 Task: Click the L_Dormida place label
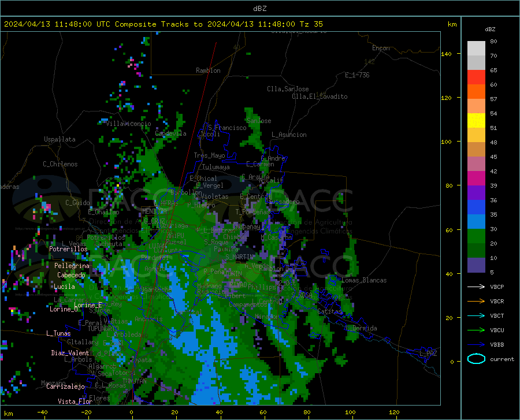tap(362, 328)
